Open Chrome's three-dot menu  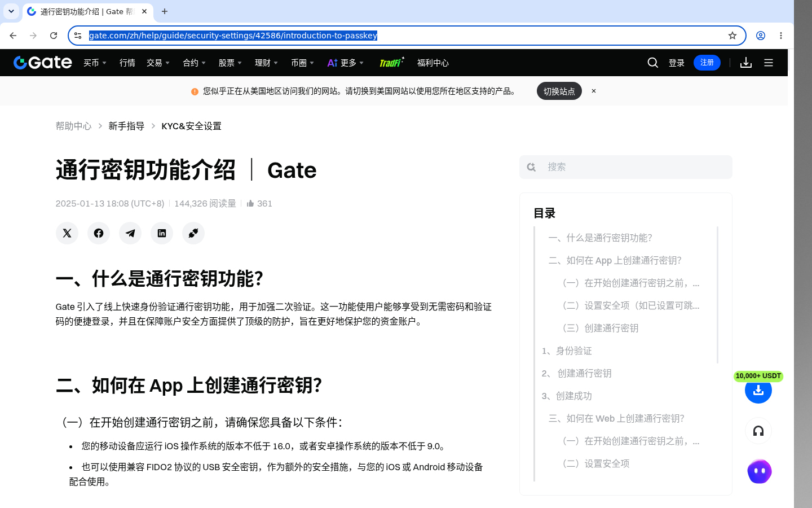(x=781, y=36)
